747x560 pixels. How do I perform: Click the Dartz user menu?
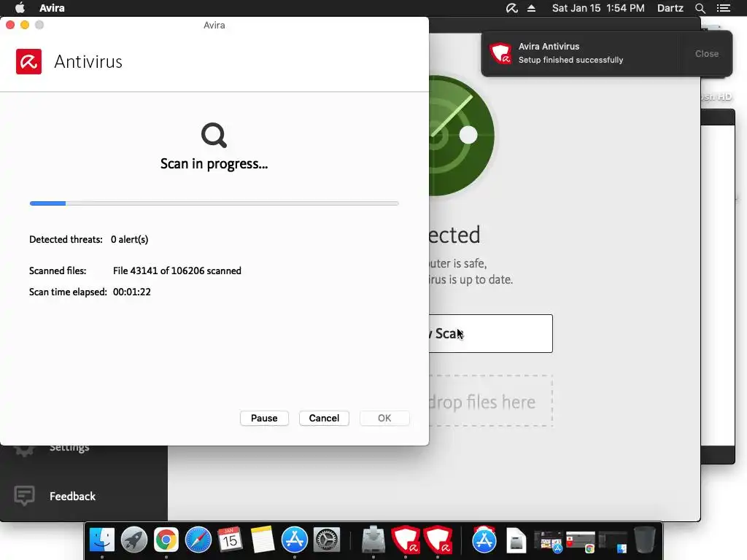tap(670, 8)
